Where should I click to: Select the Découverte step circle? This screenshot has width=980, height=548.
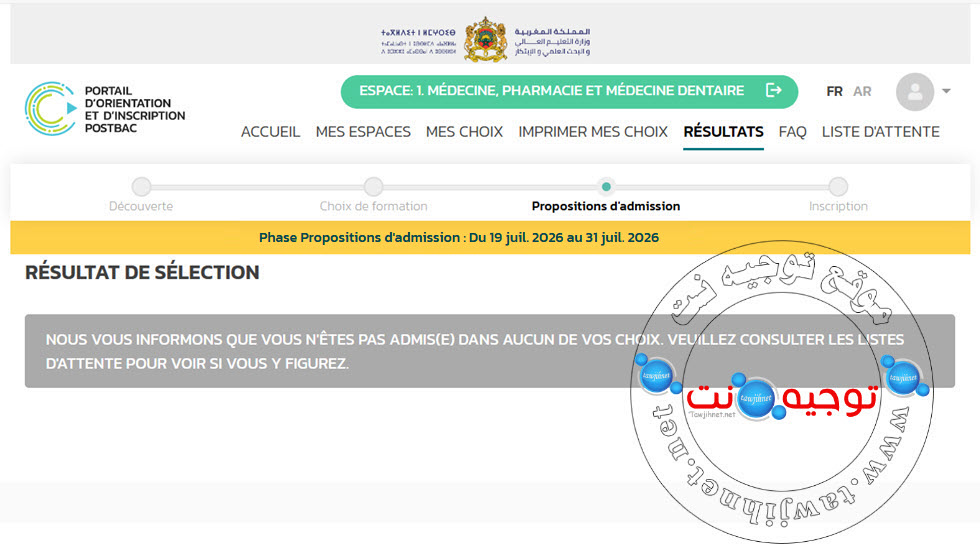point(141,186)
